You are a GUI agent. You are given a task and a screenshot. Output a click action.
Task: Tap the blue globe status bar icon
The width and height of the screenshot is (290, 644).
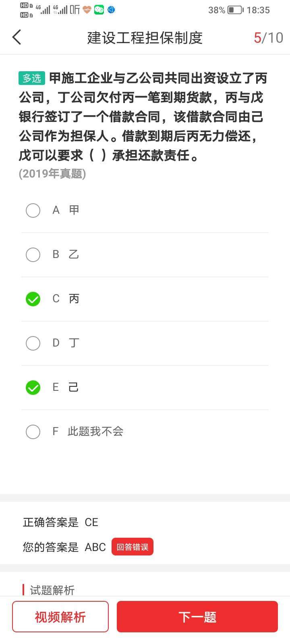coord(111,10)
